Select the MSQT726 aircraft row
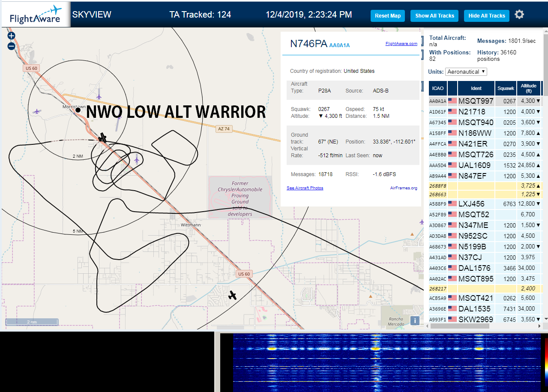The width and height of the screenshot is (548, 392). [x=485, y=155]
